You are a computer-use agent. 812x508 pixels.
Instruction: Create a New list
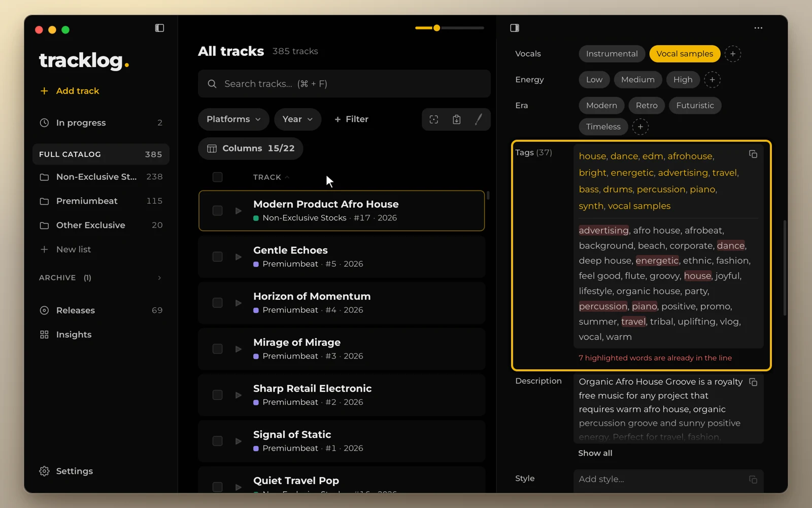click(65, 249)
